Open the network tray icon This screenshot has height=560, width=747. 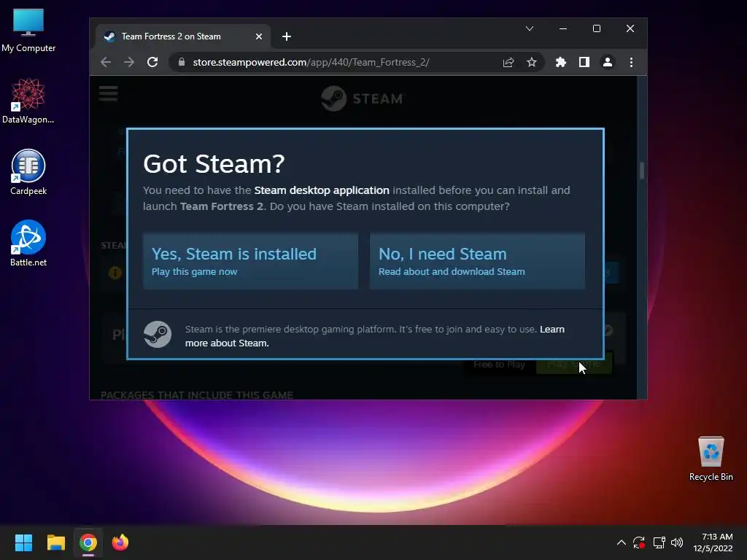659,542
